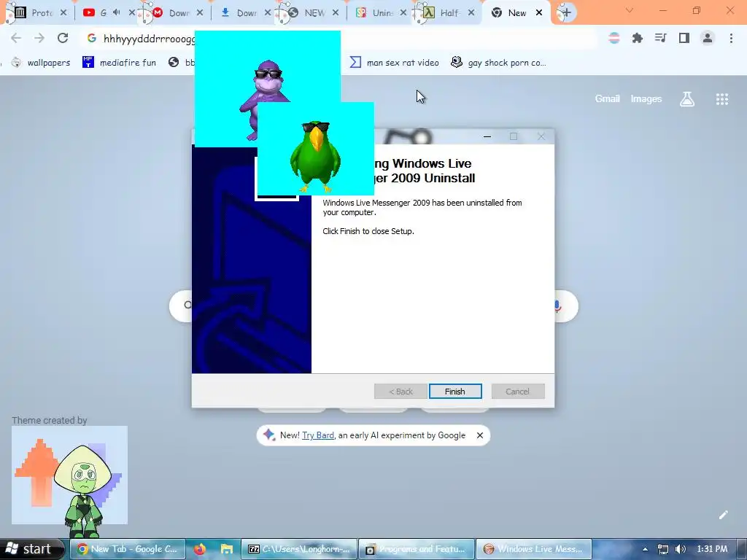This screenshot has width=747, height=560.
Task: Open the media controls icon in the toolbar
Action: (660, 38)
